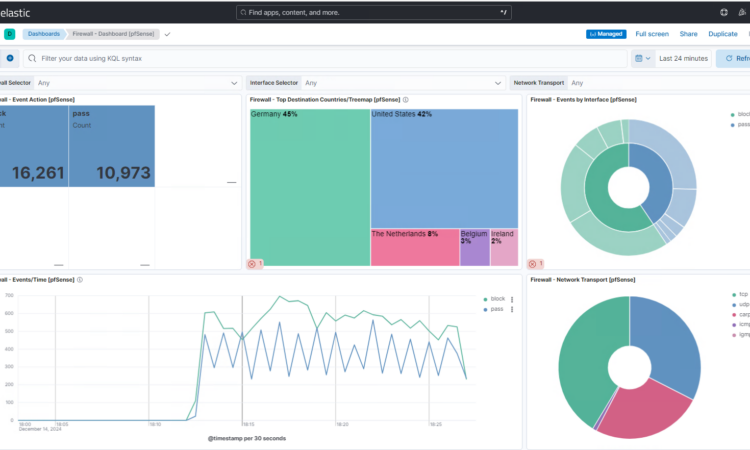Select Ireland 2% treemap block
This screenshot has width=750, height=450.
pyautogui.click(x=504, y=247)
